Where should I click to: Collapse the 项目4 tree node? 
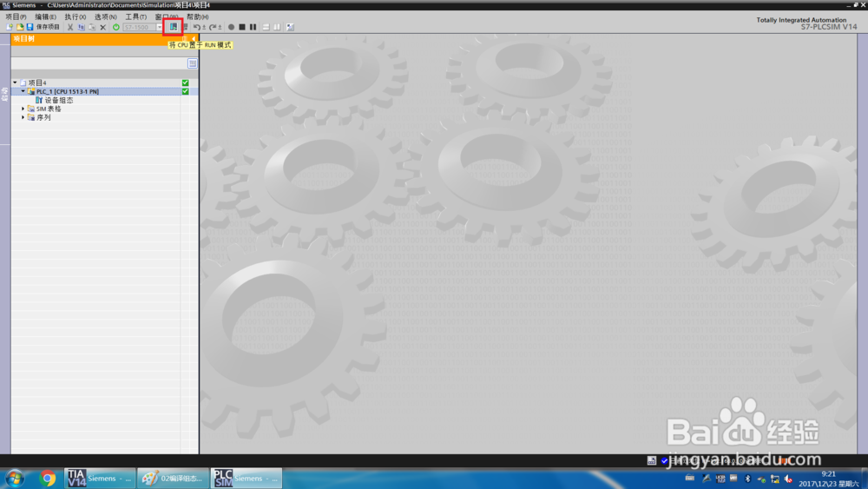pos(15,83)
